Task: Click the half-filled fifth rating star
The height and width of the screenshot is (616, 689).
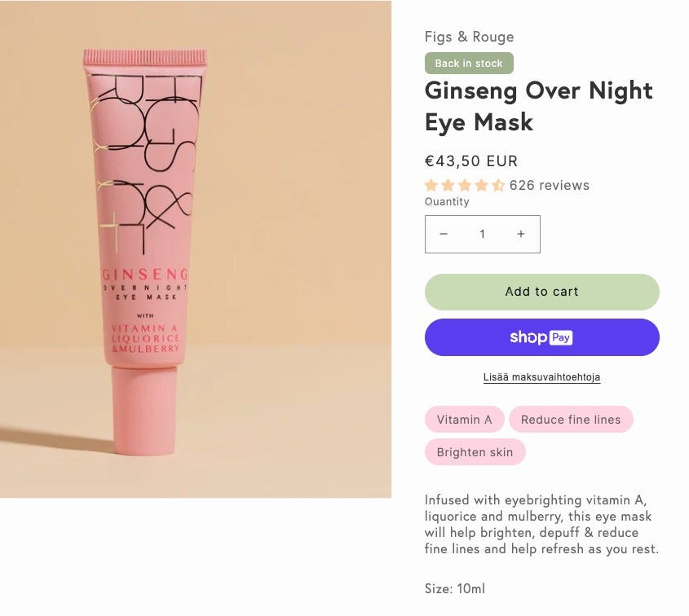Action: coord(497,185)
